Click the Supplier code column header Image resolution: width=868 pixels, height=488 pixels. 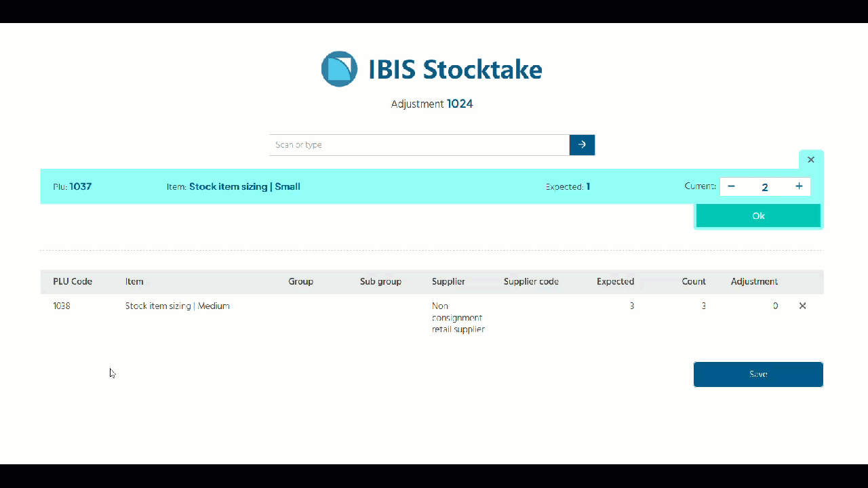(531, 281)
